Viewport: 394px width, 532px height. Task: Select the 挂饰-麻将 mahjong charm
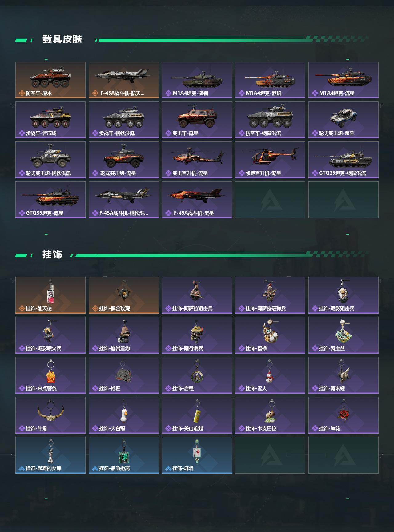pos(197,455)
